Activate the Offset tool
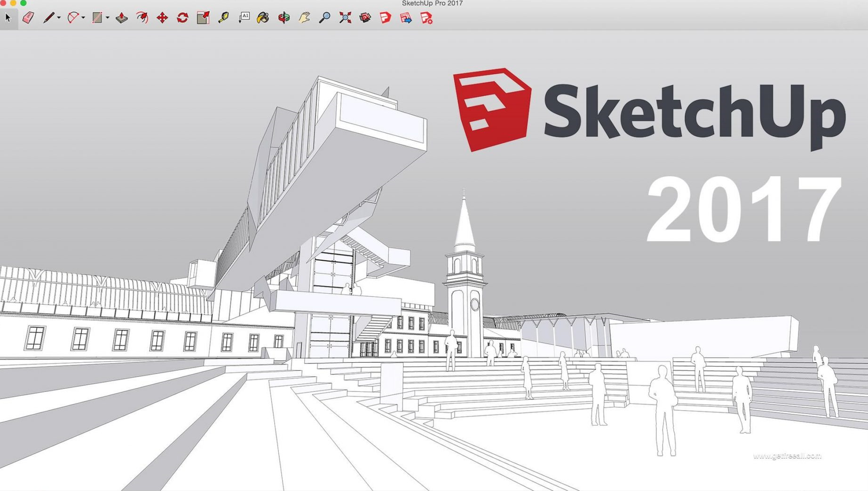Image resolution: width=868 pixels, height=491 pixels. [x=142, y=18]
